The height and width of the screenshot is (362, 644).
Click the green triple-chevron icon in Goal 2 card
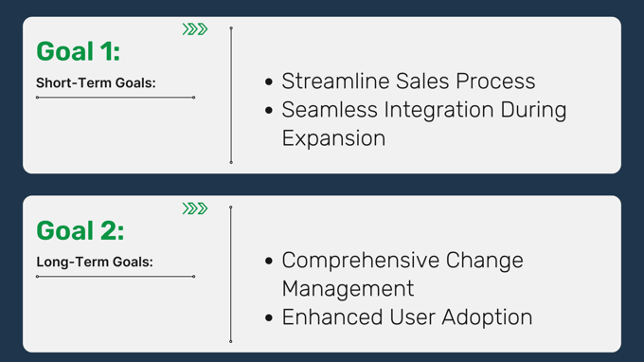click(x=195, y=208)
